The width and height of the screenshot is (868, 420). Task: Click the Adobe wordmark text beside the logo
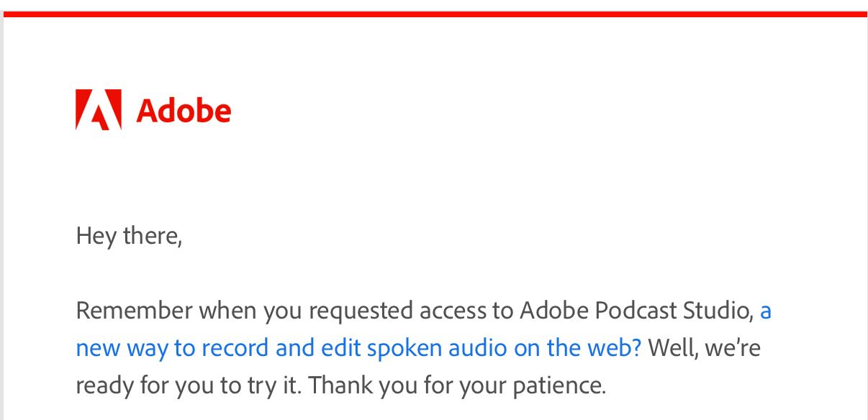(184, 111)
